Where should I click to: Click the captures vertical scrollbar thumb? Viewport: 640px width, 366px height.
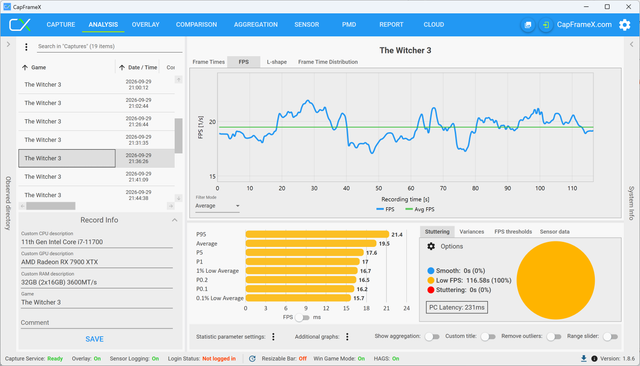pyautogui.click(x=178, y=135)
